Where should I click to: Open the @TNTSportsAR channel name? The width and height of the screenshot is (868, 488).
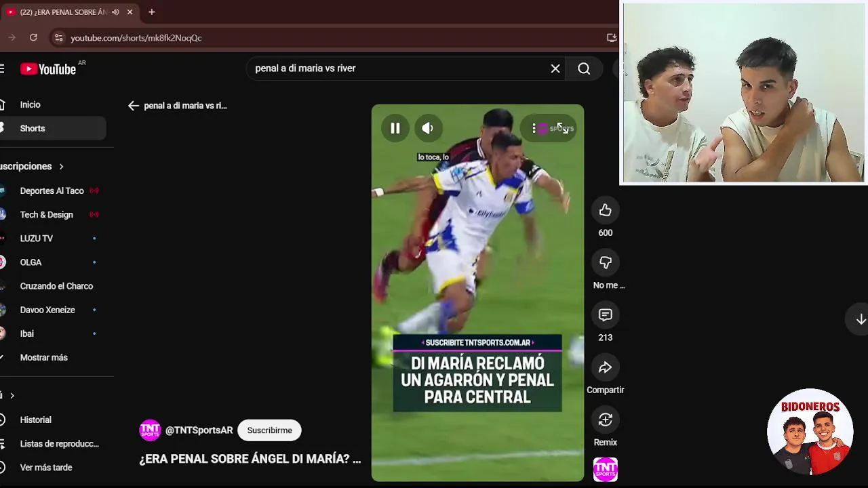pyautogui.click(x=199, y=430)
